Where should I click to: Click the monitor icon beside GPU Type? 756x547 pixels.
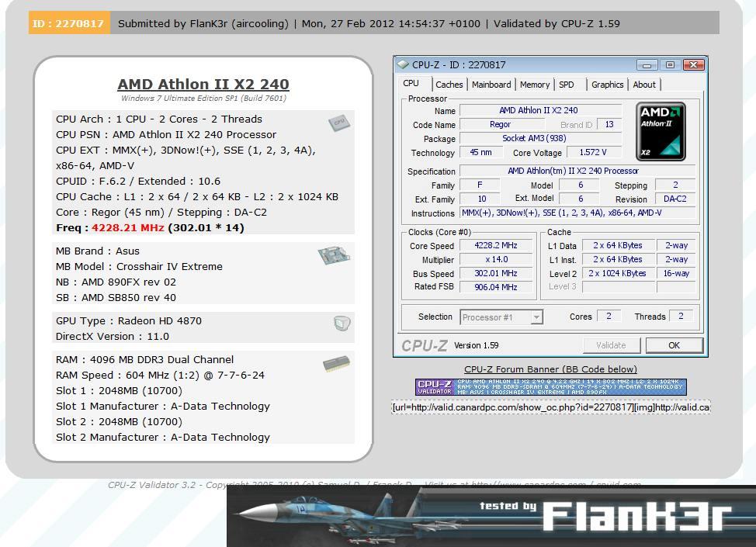[342, 323]
